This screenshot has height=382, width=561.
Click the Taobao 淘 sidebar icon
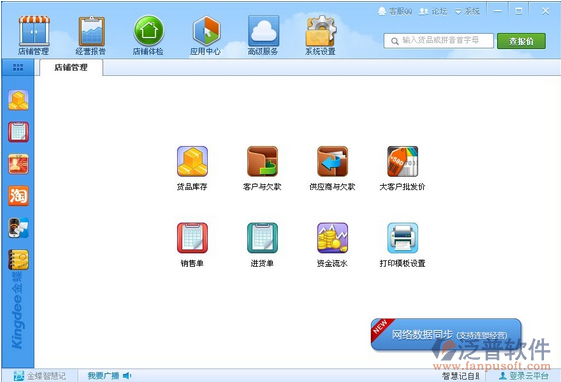click(x=18, y=196)
